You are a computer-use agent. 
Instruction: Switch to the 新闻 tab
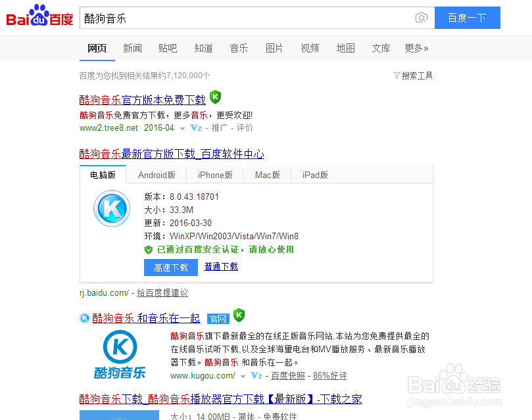click(x=133, y=49)
